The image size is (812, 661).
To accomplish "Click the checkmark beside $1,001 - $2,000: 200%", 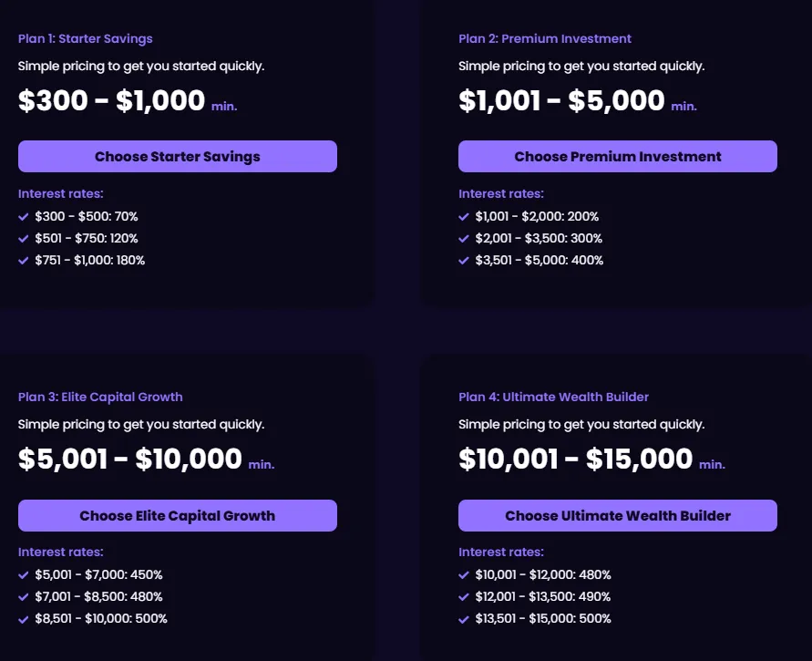I will [464, 217].
